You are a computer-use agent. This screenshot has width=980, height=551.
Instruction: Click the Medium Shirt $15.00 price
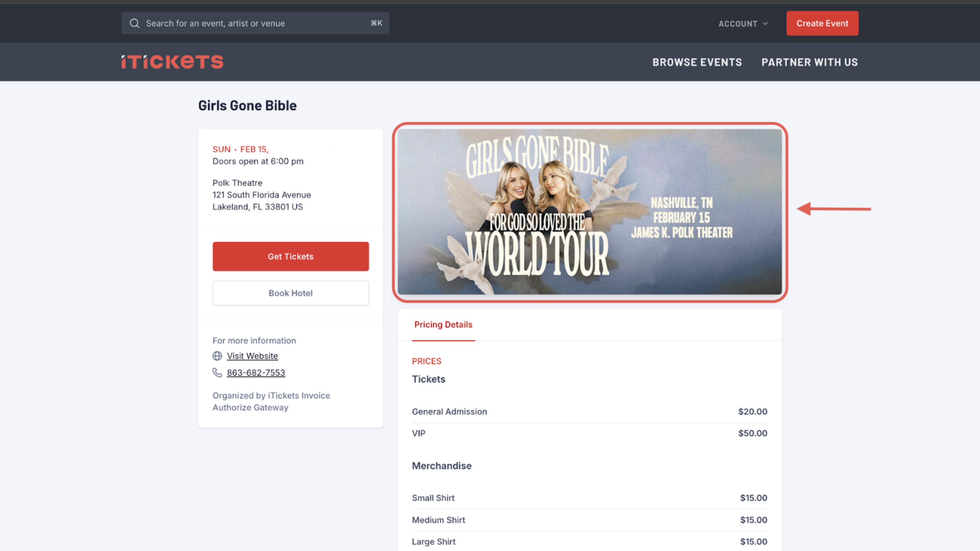(753, 520)
